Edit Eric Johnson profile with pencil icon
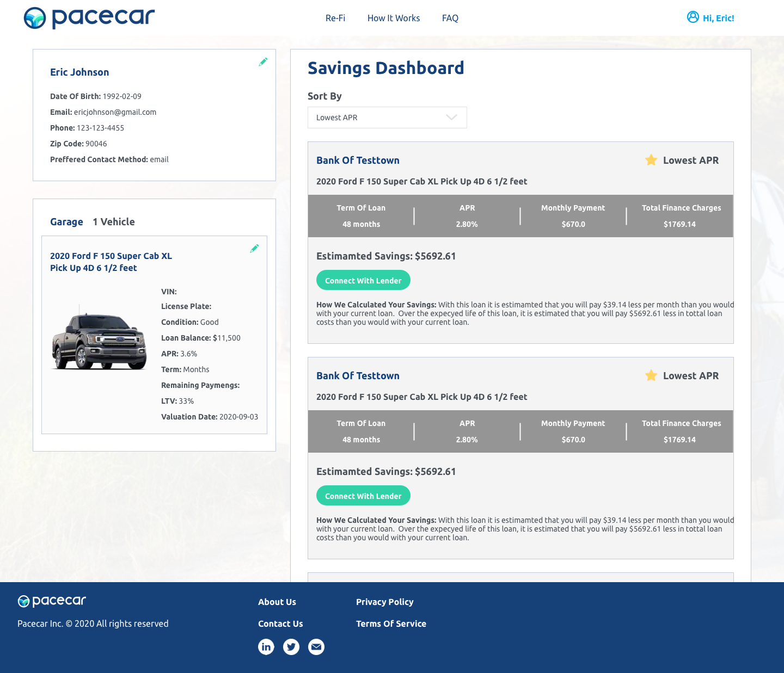This screenshot has width=784, height=673. (x=263, y=62)
